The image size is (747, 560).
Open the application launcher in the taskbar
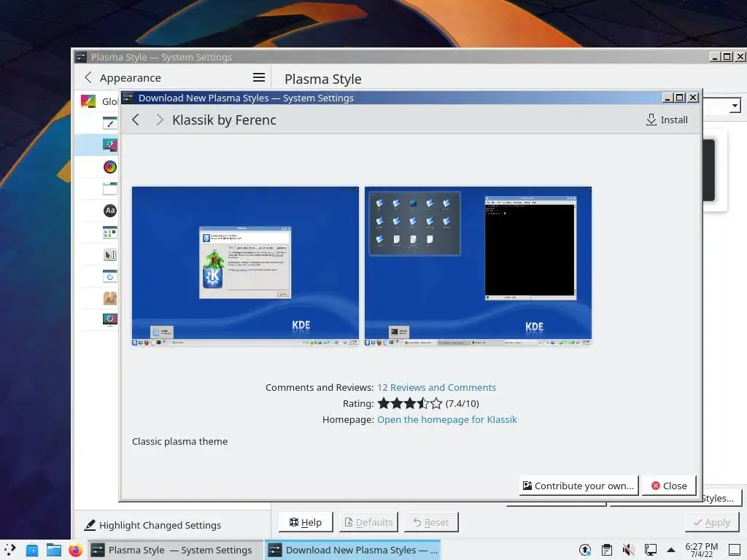point(10,550)
